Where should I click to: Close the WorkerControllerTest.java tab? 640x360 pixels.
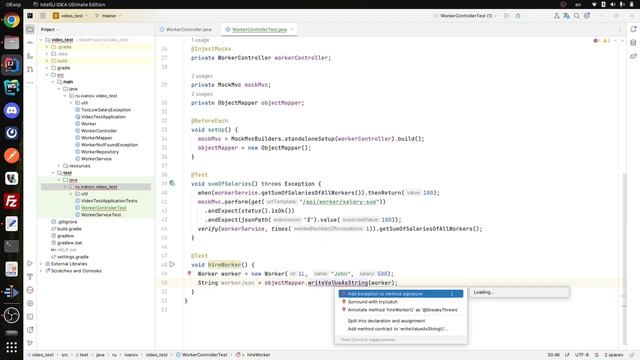click(x=291, y=29)
